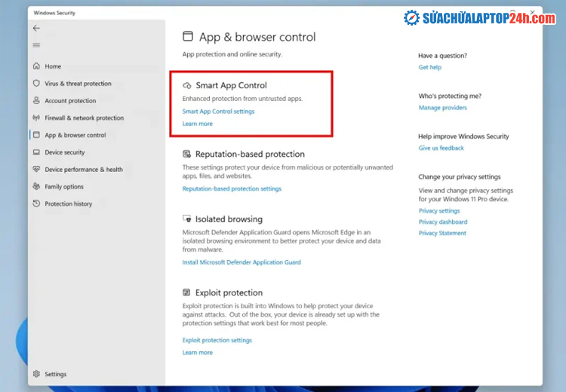This screenshot has width=566, height=392.
Task: Click 'Who's protecting me?' text
Action: [450, 96]
